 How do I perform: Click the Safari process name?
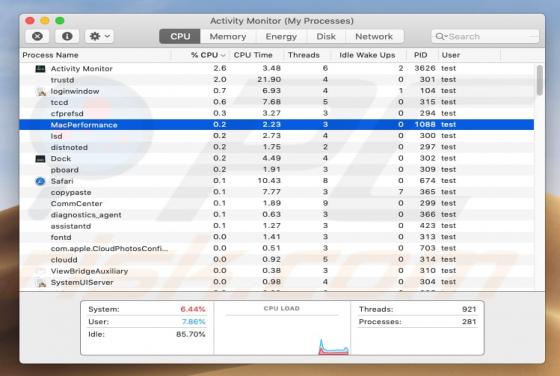62,181
